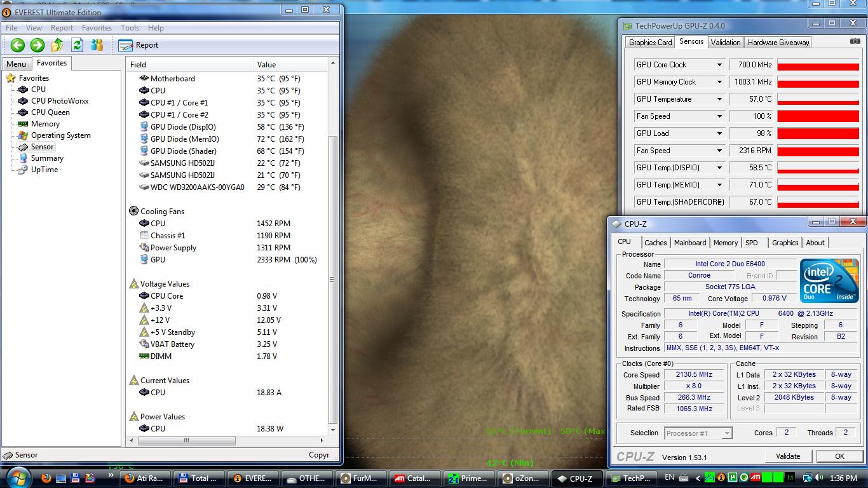Switch to the Menu tab in EVEREST

[x=16, y=64]
